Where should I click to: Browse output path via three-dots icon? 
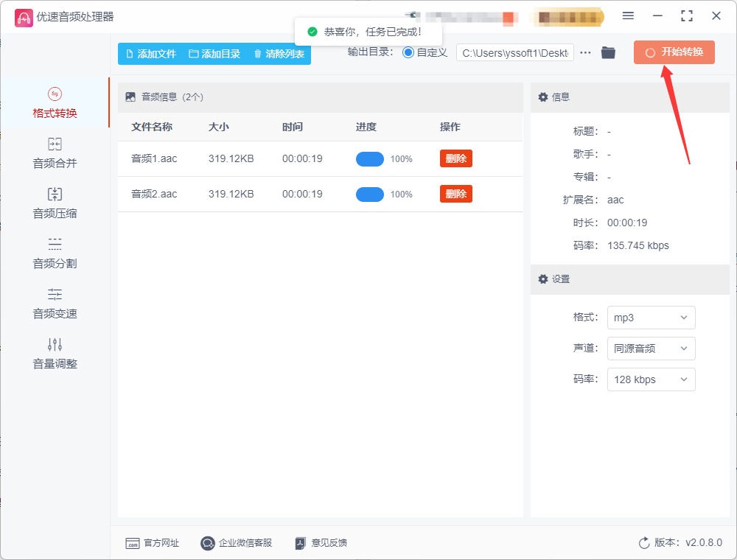[x=585, y=52]
